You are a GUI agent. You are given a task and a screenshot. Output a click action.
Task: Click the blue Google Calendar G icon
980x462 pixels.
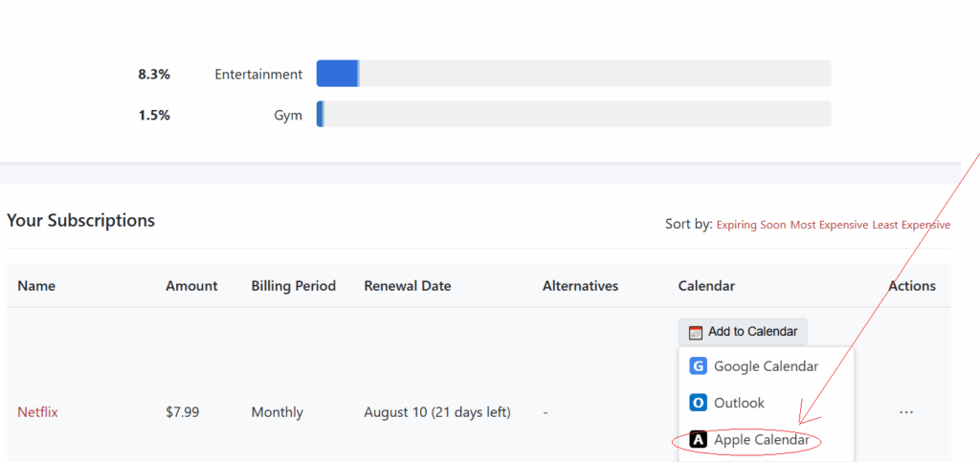[x=698, y=366]
